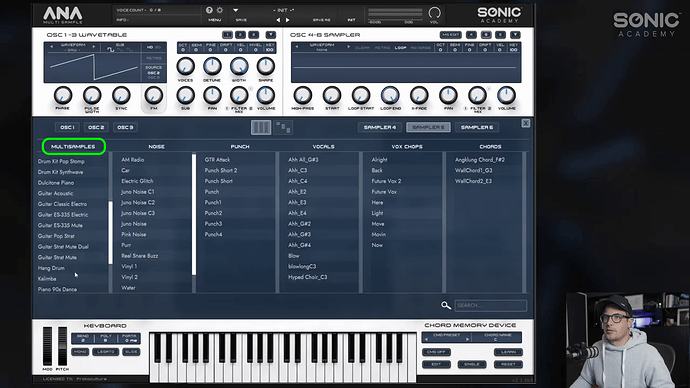The width and height of the screenshot is (690, 388).
Task: Toggle HD mode in wavetable oscillator
Action: [x=150, y=47]
